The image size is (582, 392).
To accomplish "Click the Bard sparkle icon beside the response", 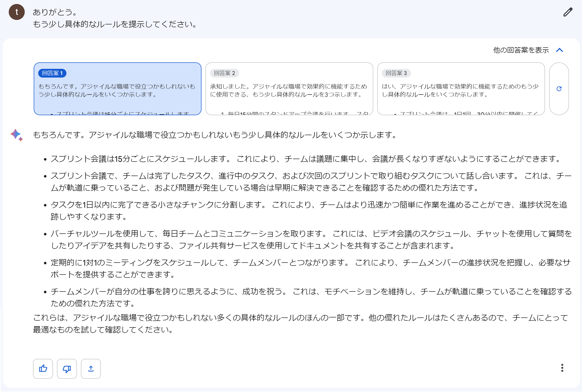I will click(x=17, y=135).
